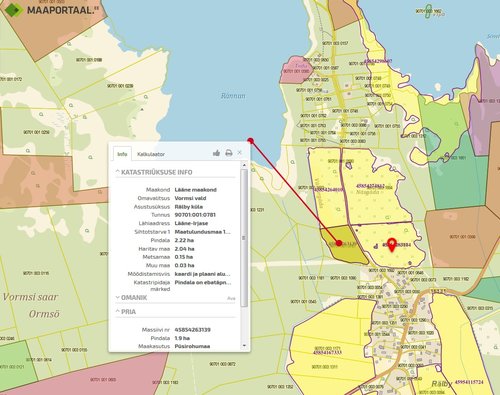Click the red dot on highlighted parcel
This screenshot has width=500, height=395.
(x=339, y=243)
